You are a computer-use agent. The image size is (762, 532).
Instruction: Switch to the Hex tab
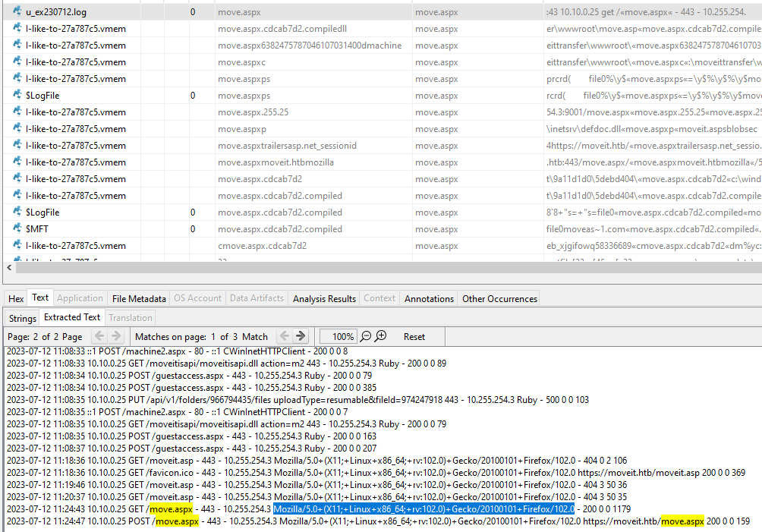pos(14,298)
